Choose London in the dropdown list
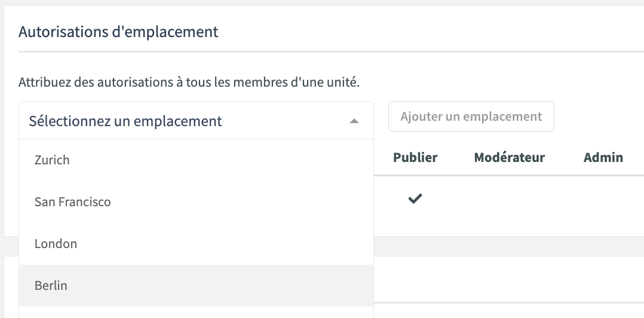644x318 pixels. [x=197, y=244]
